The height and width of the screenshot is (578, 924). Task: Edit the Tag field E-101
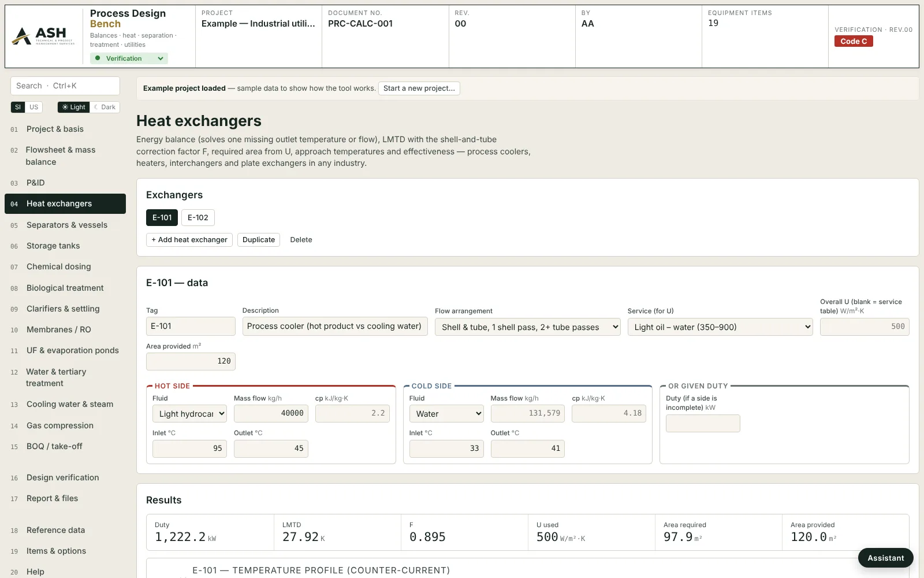191,326
